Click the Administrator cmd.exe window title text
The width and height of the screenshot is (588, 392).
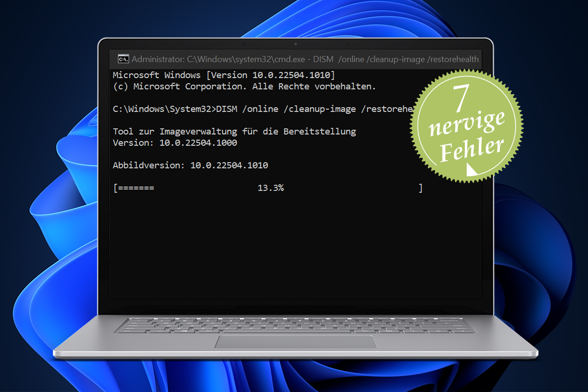[x=305, y=59]
